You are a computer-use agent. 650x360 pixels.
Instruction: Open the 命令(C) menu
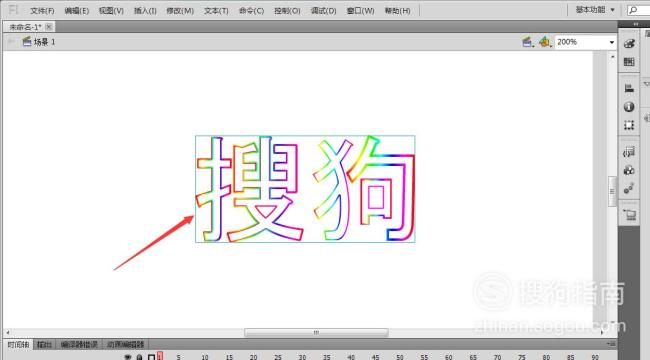point(251,10)
